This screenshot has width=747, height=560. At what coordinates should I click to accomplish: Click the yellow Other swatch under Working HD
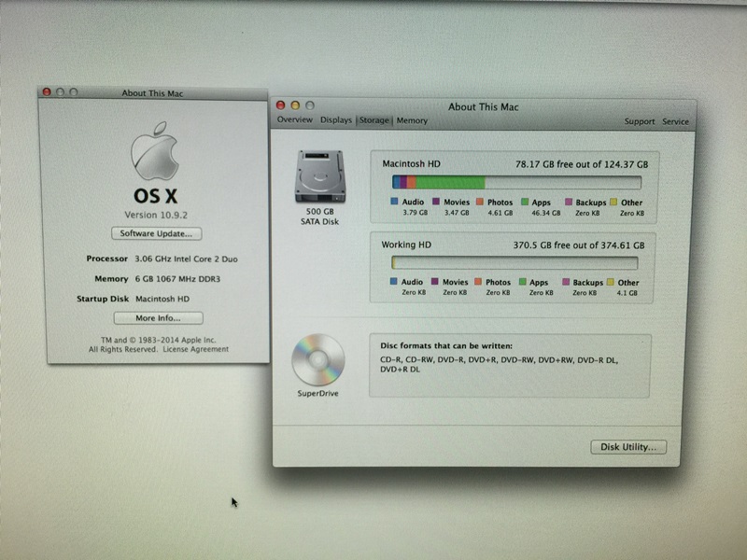[612, 282]
